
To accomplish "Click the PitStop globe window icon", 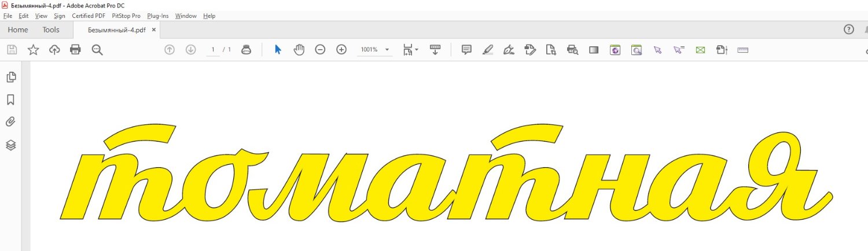I will [x=615, y=50].
